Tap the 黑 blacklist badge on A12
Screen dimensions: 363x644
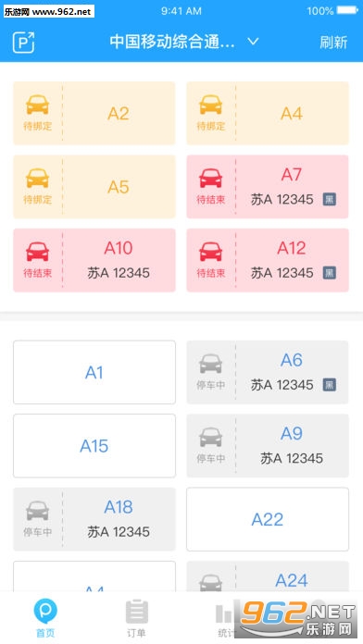(x=330, y=273)
